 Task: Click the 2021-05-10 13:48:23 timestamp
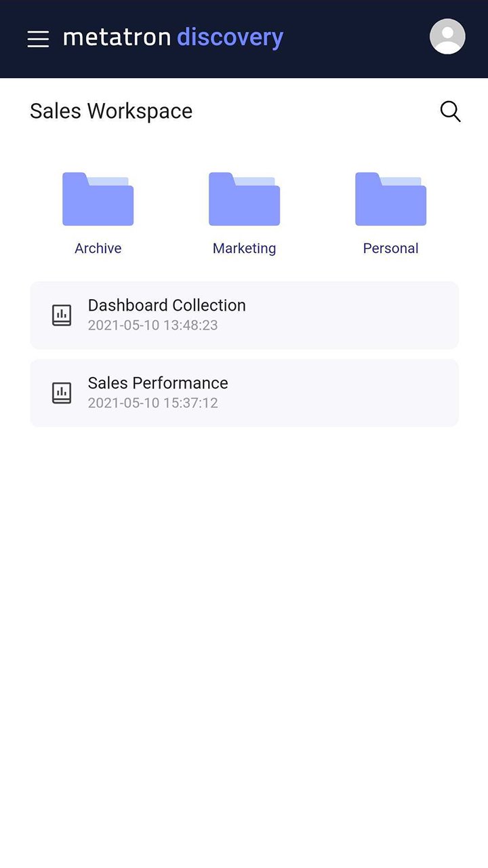tap(152, 325)
